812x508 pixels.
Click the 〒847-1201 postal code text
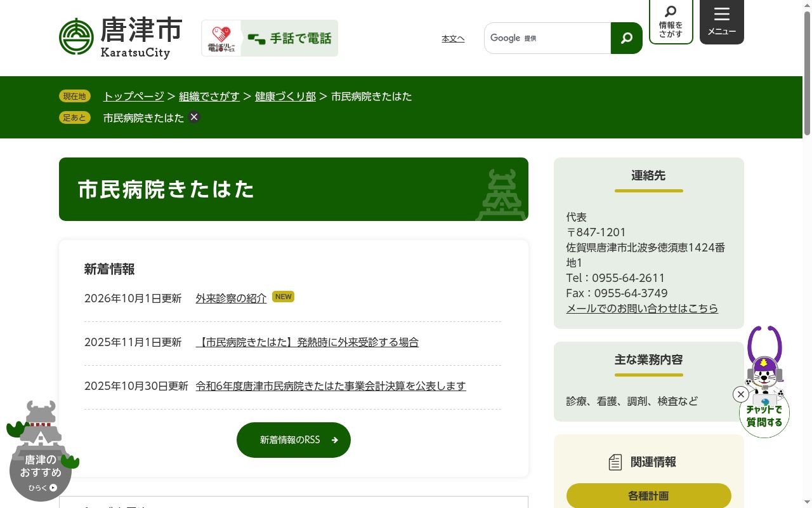tap(596, 232)
